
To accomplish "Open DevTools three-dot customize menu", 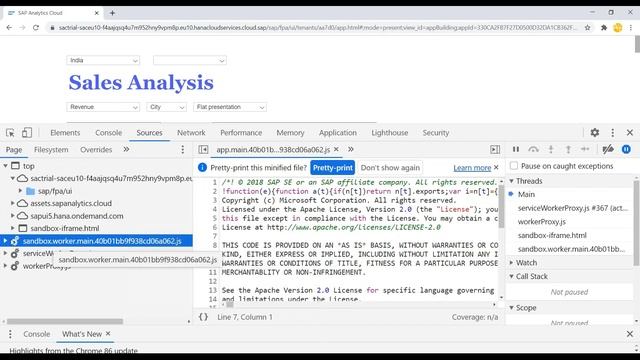I will 612,132.
